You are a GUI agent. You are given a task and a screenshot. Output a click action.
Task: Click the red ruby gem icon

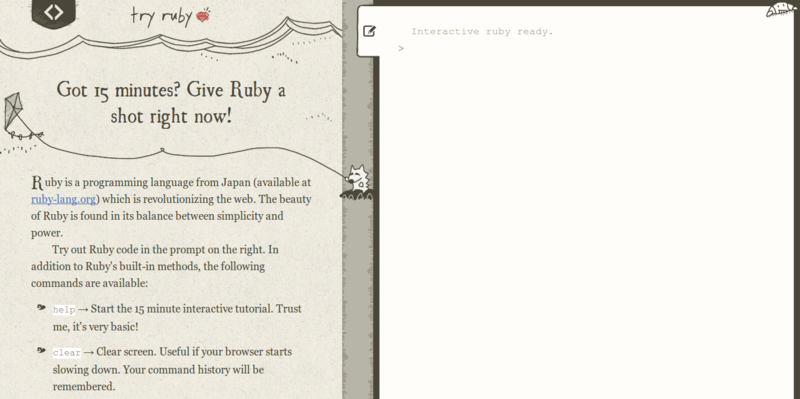pos(204,15)
